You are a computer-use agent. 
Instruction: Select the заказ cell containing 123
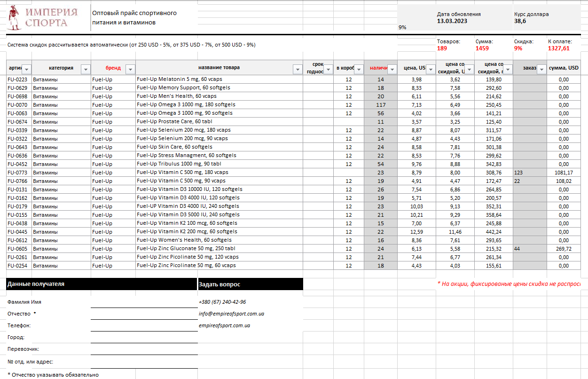(530, 173)
